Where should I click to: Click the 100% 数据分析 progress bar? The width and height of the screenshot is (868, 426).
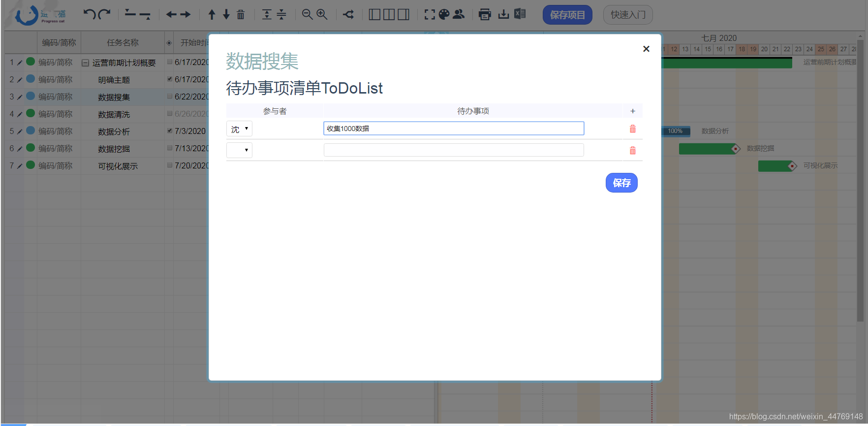tap(676, 131)
